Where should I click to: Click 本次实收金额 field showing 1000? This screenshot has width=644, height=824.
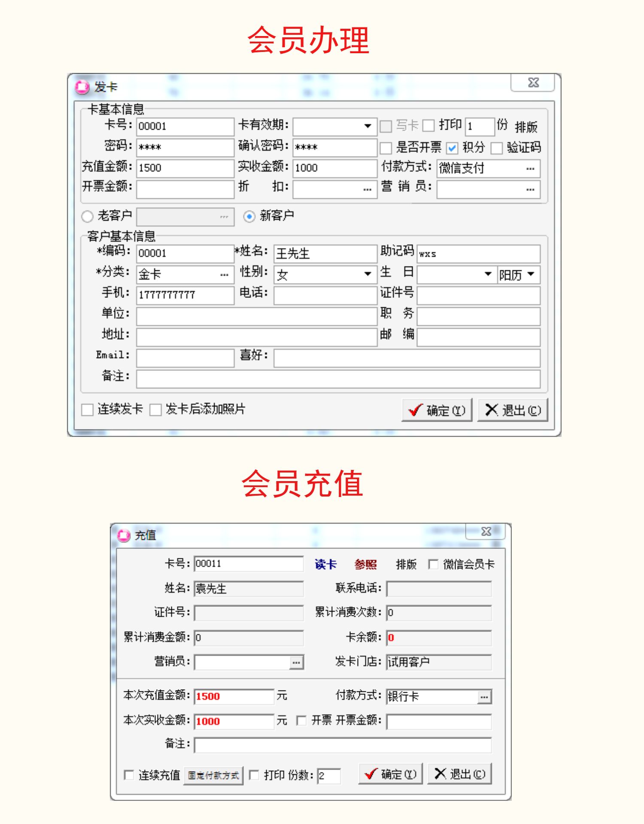(x=234, y=721)
